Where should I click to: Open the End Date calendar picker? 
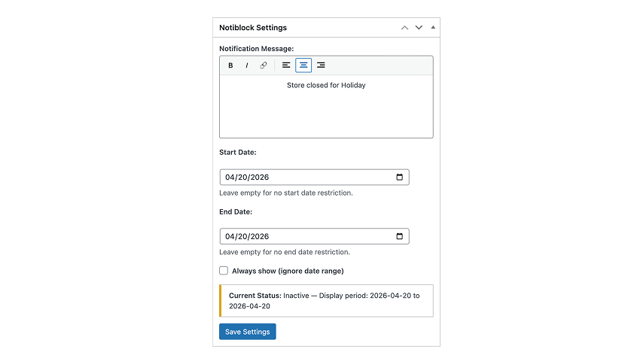click(x=399, y=236)
